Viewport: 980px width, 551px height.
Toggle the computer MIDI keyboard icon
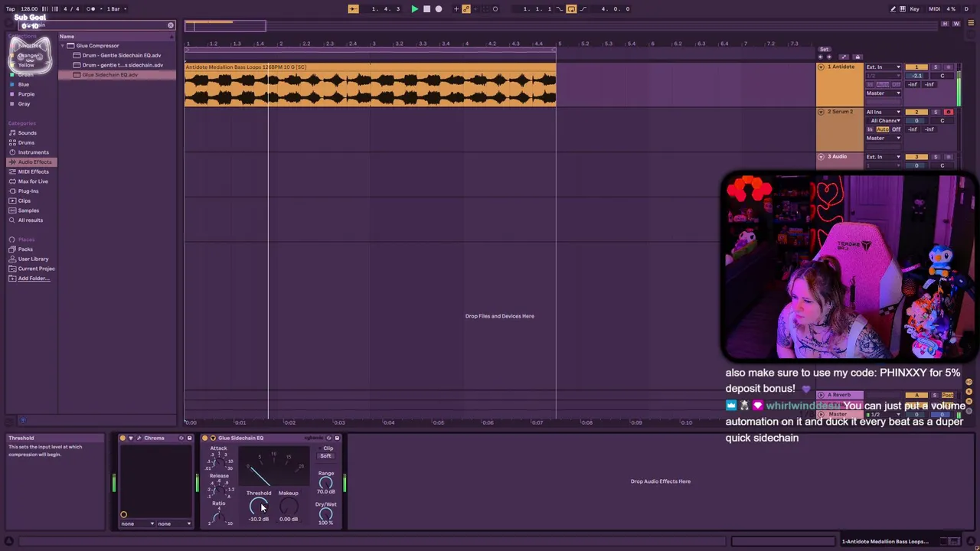[903, 9]
